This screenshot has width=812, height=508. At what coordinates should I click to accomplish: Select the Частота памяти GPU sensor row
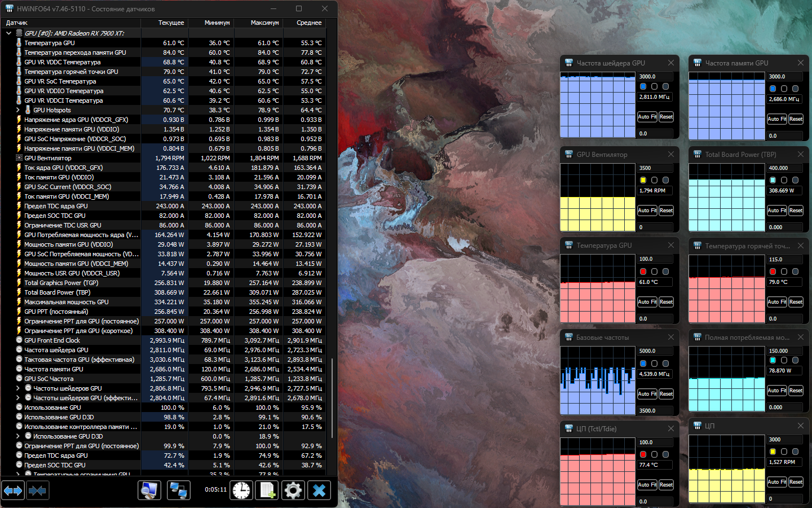tap(164, 369)
